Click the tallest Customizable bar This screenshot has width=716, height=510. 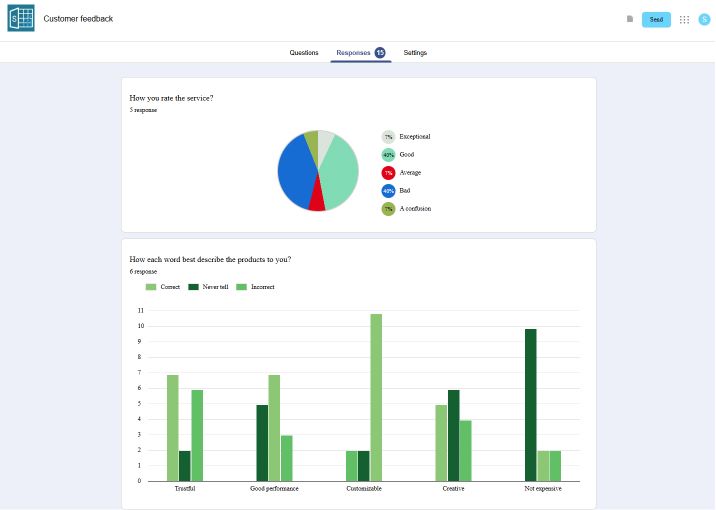click(x=376, y=397)
